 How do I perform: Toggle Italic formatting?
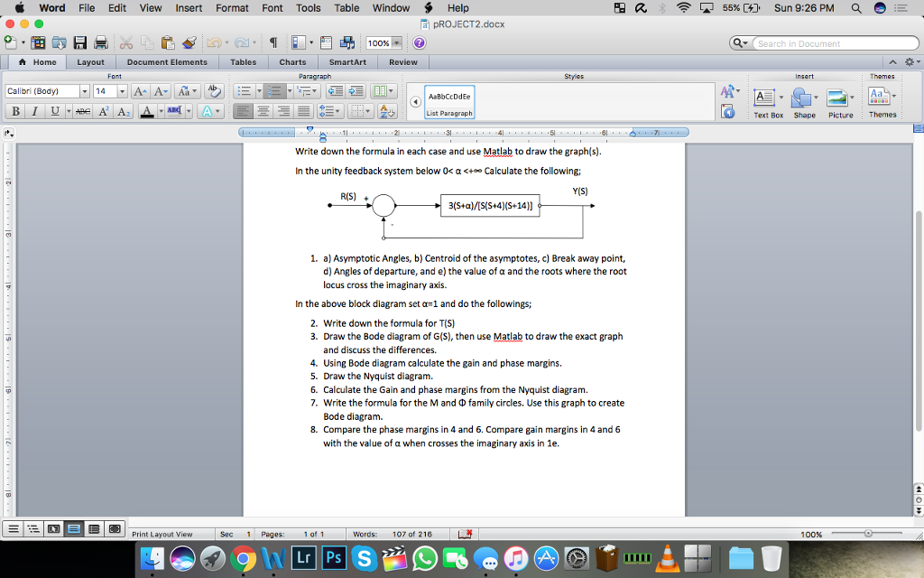[34, 111]
